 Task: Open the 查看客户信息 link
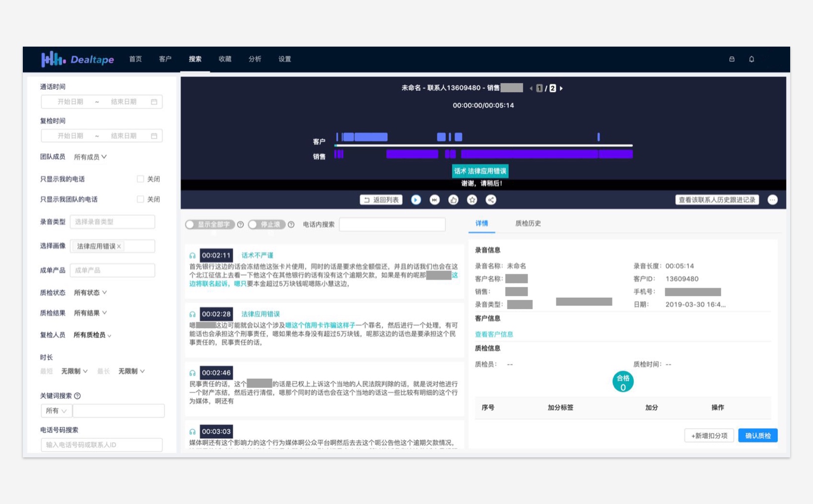[x=494, y=334]
